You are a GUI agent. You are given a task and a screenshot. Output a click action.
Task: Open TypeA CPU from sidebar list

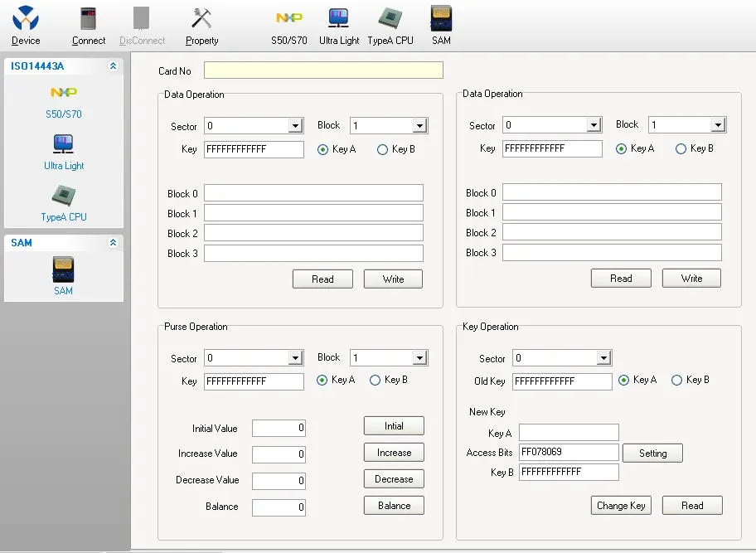(x=64, y=203)
